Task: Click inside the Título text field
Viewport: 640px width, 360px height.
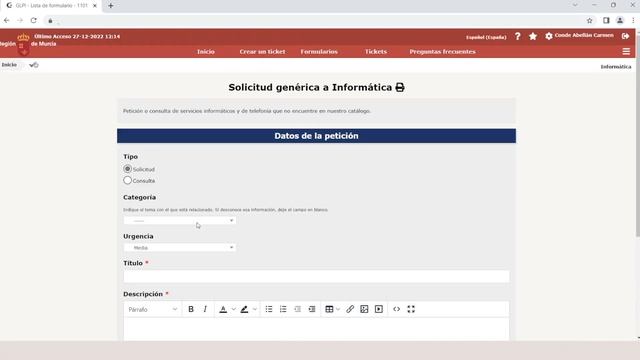Action: pos(316,276)
